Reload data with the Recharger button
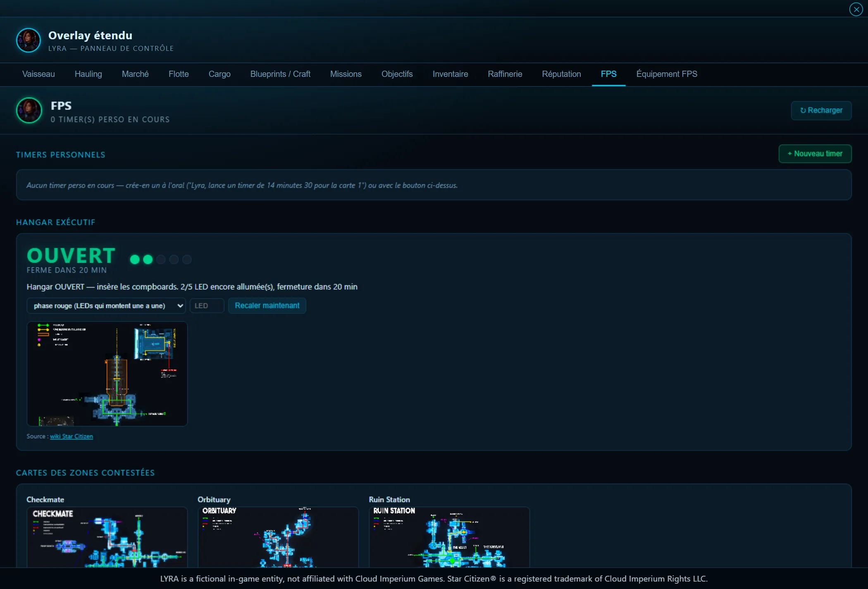The width and height of the screenshot is (868, 589). [821, 110]
